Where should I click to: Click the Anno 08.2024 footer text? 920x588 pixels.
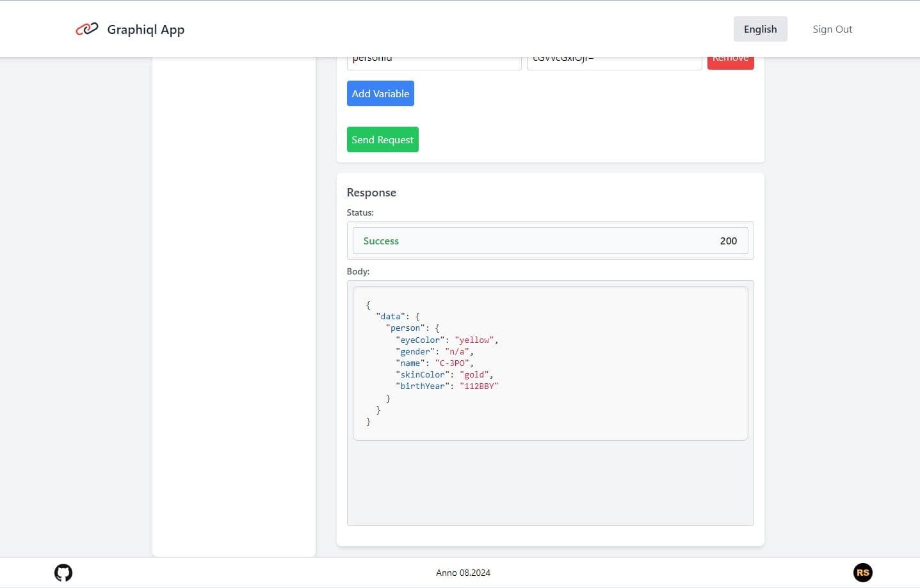463,573
